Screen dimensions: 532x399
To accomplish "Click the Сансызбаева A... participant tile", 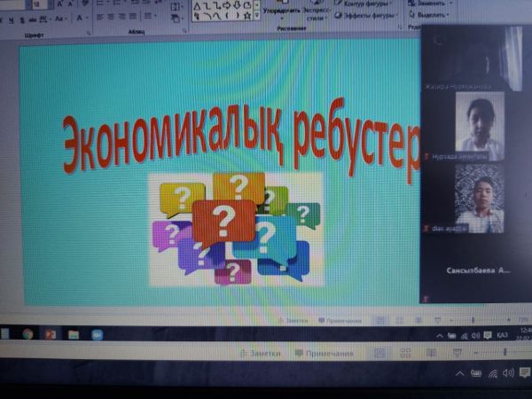I will pos(479,268).
